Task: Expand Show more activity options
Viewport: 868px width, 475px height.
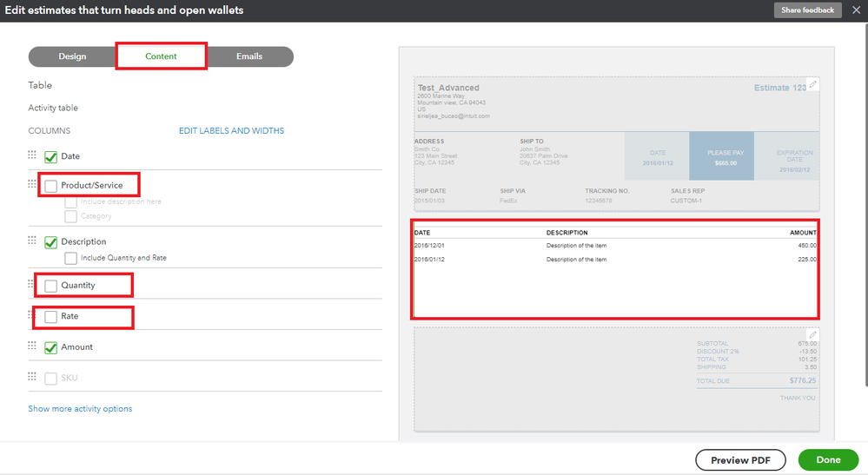Action: (x=80, y=409)
